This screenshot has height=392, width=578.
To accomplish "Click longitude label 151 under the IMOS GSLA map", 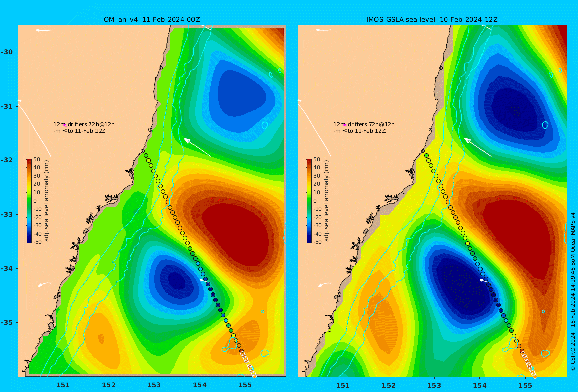I will coord(343,385).
